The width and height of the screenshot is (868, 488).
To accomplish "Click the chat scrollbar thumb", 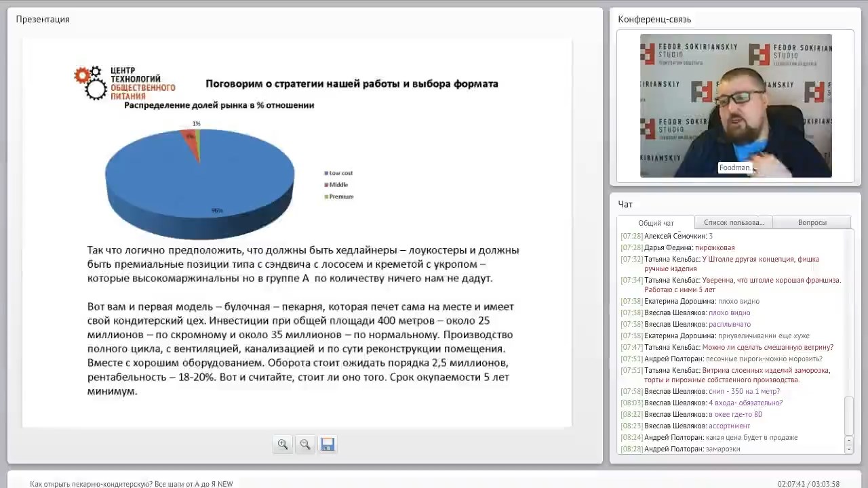I will (848, 415).
